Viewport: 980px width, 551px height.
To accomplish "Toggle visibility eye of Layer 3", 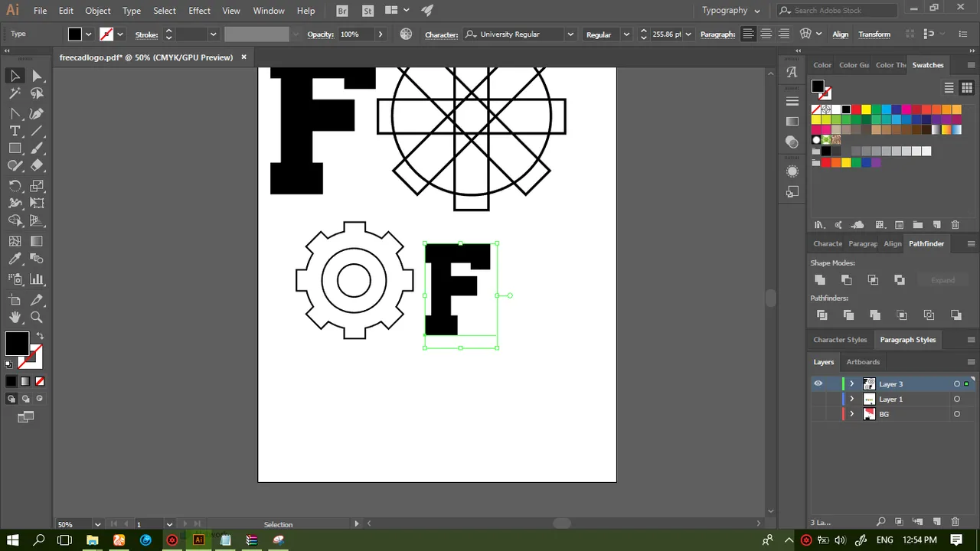I will (x=818, y=384).
